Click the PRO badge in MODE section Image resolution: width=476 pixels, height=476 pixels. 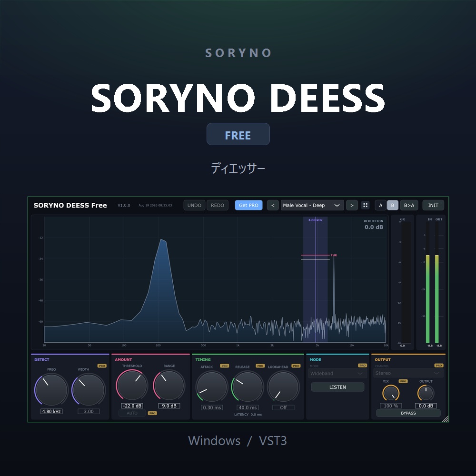point(362,366)
